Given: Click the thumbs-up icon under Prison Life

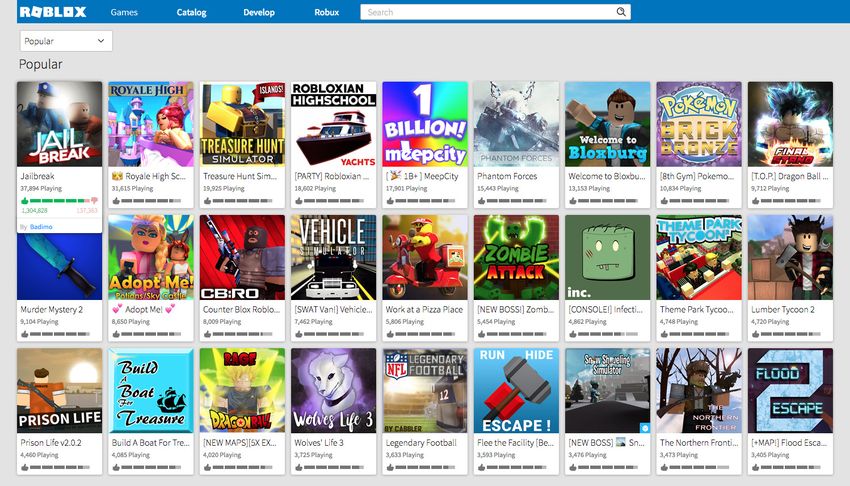Looking at the screenshot, I should coord(24,468).
